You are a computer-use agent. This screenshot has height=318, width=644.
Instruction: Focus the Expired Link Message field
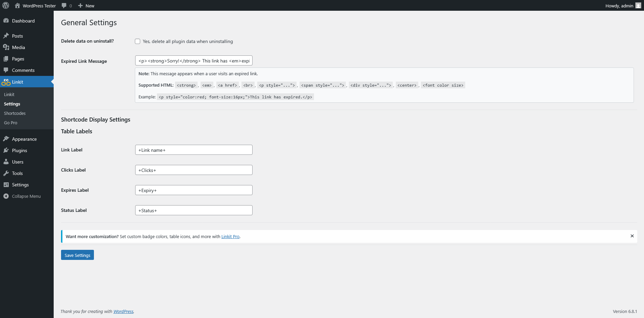tap(194, 60)
